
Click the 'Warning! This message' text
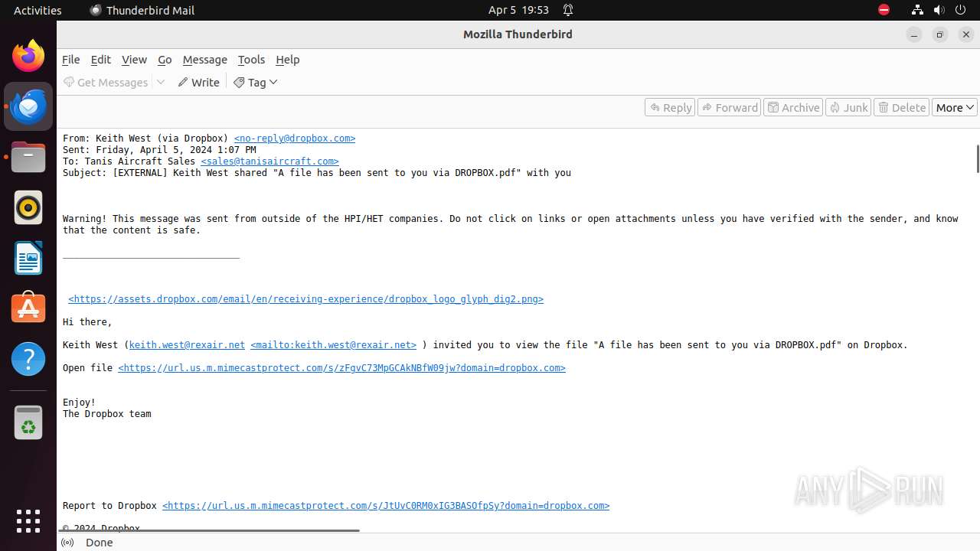[x=510, y=224]
